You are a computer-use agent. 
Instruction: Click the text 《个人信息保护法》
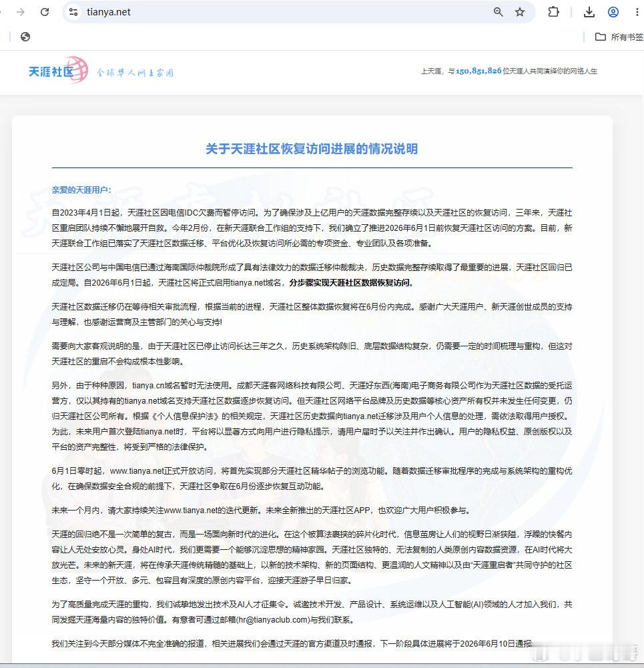(x=186, y=416)
